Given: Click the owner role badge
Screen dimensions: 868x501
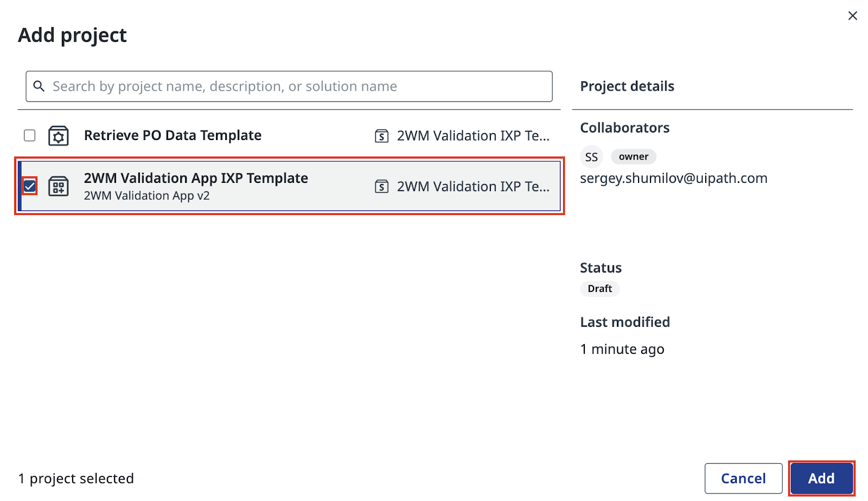Looking at the screenshot, I should tap(634, 156).
